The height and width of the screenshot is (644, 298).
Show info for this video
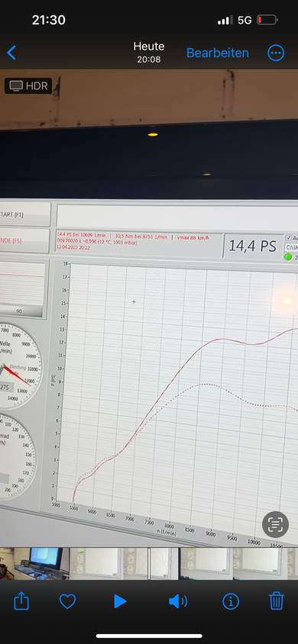pos(231,602)
